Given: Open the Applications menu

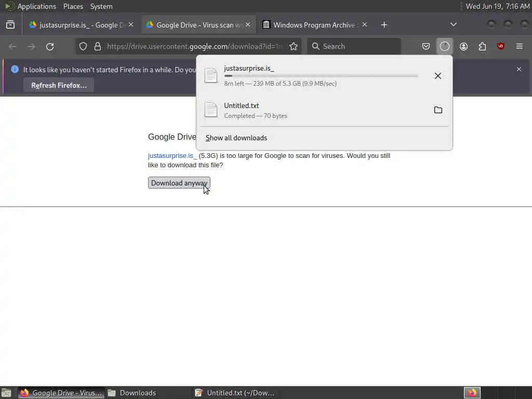Looking at the screenshot, I should [x=37, y=6].
